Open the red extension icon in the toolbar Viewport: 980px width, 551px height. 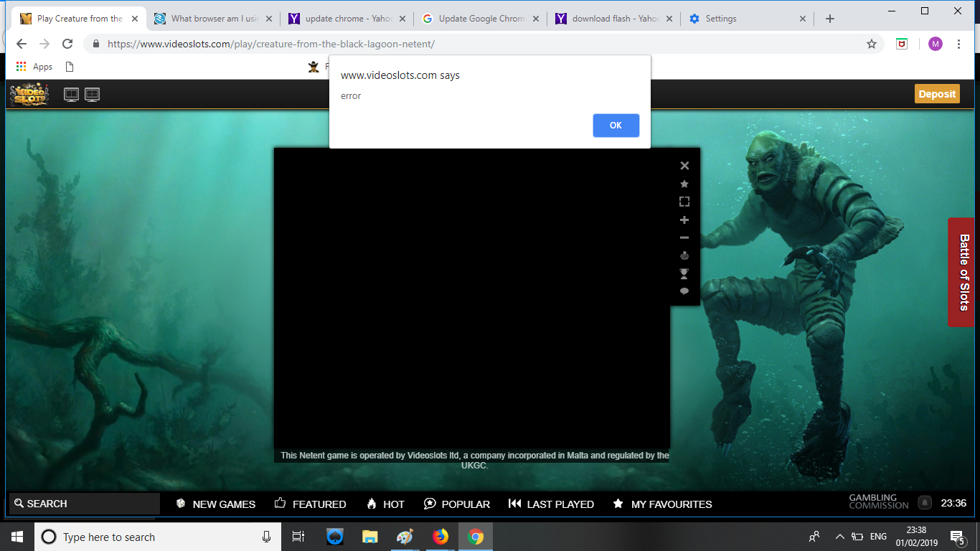(x=902, y=44)
